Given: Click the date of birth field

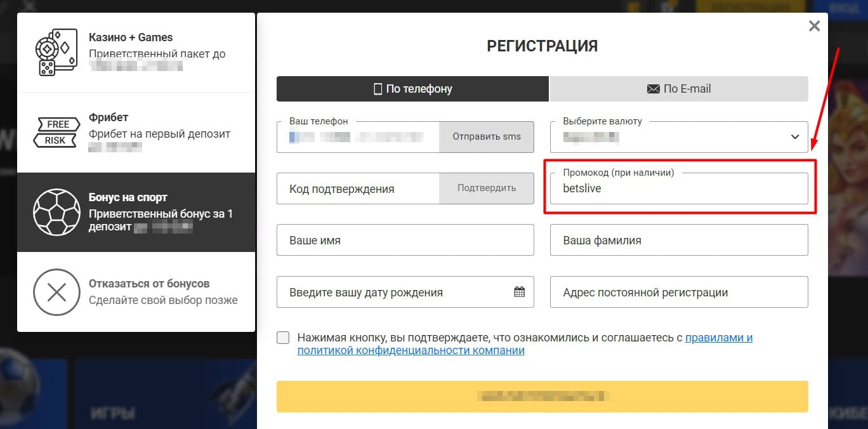Looking at the screenshot, I should (x=405, y=292).
